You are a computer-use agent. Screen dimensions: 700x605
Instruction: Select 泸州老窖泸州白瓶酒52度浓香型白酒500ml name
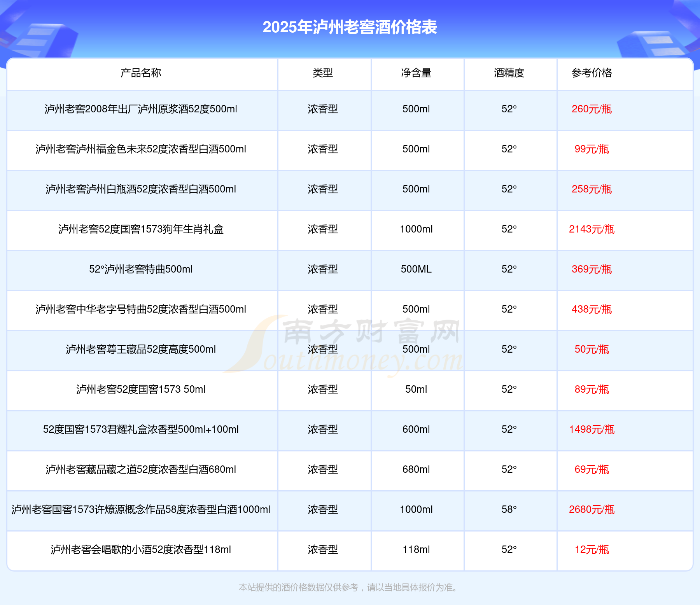[141, 189]
